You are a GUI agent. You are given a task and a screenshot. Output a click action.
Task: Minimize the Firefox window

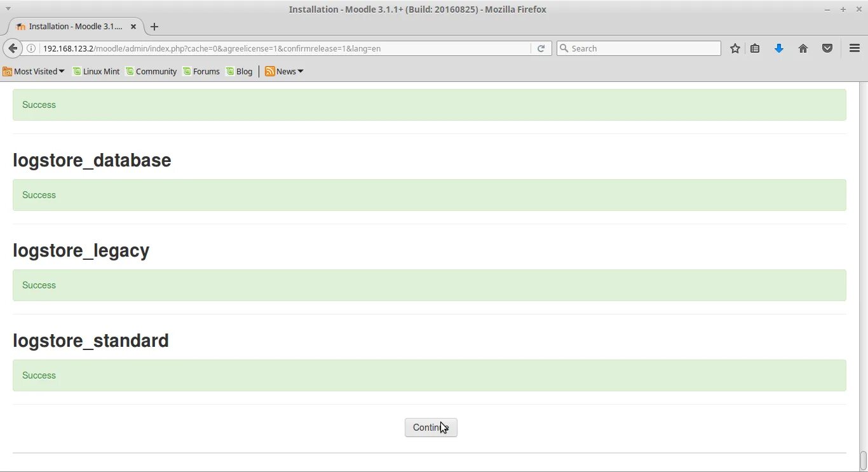click(x=827, y=10)
